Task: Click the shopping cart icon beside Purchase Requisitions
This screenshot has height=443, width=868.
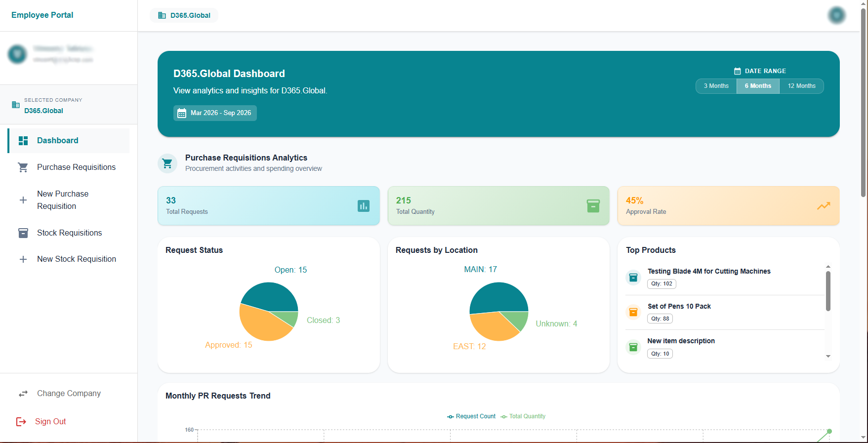Action: 23,167
